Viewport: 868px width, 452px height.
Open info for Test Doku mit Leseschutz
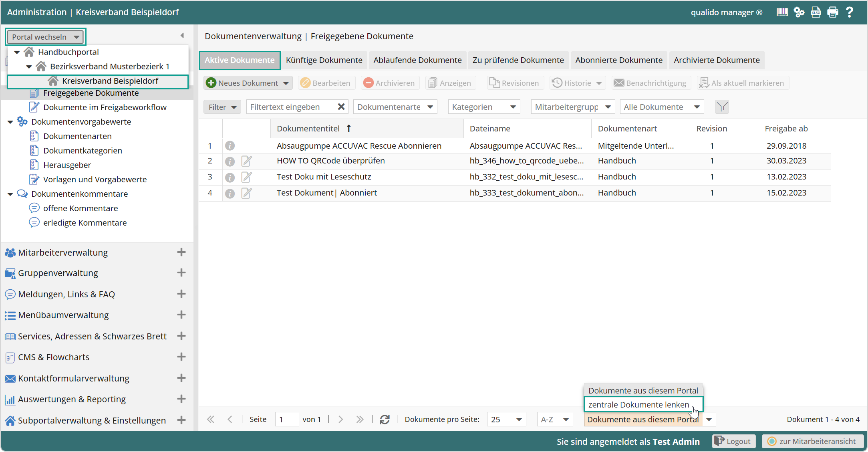230,177
